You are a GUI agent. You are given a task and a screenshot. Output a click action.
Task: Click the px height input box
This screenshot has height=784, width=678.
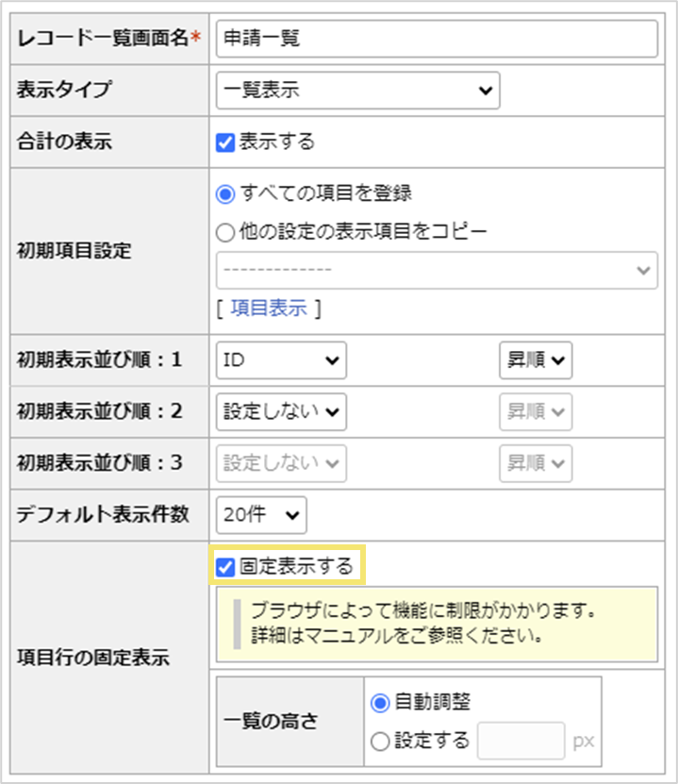[521, 742]
